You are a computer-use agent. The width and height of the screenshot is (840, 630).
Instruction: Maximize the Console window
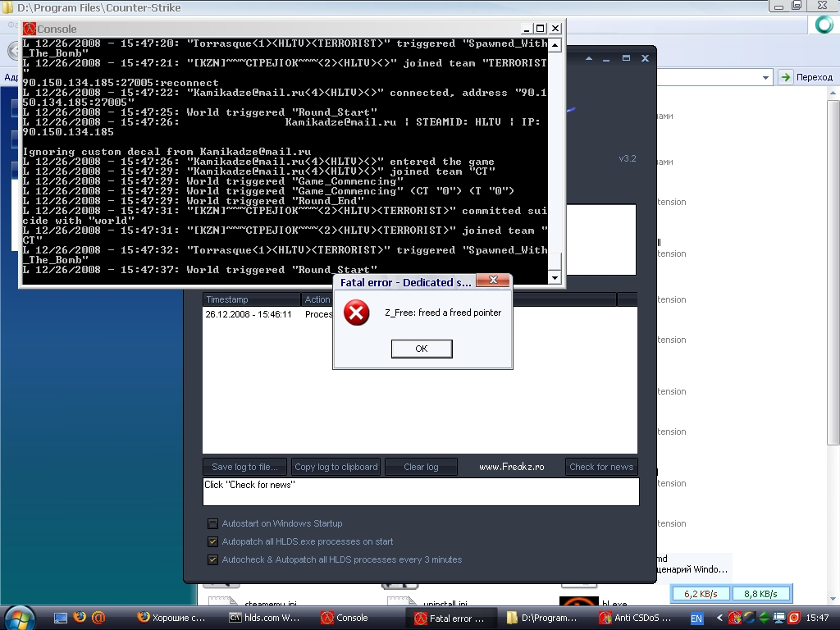coord(541,29)
